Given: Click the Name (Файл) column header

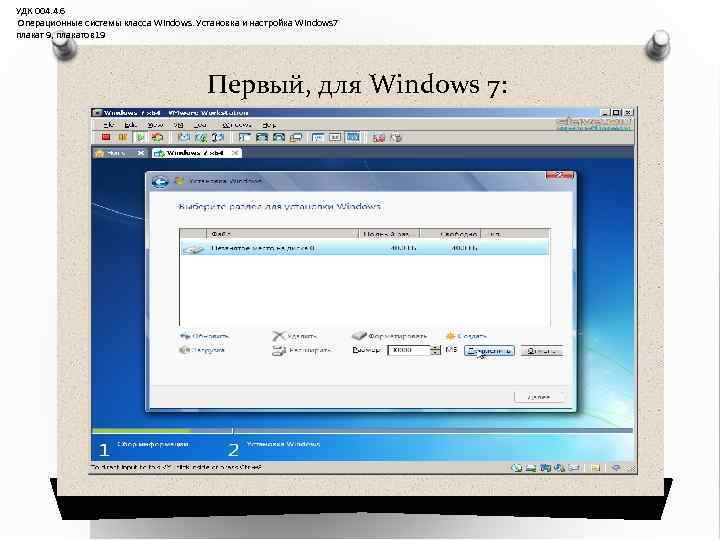Looking at the screenshot, I should [x=282, y=234].
